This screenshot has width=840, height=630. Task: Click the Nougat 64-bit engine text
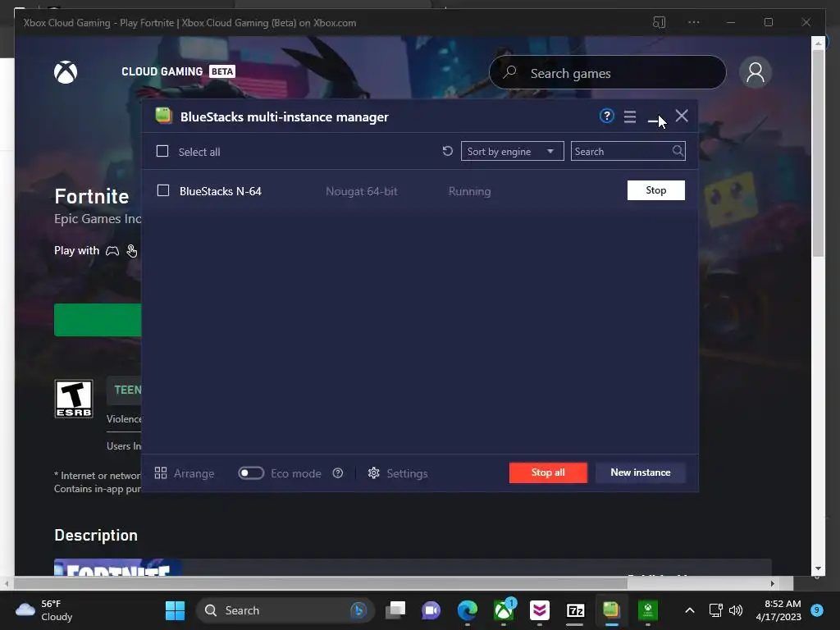pos(362,190)
